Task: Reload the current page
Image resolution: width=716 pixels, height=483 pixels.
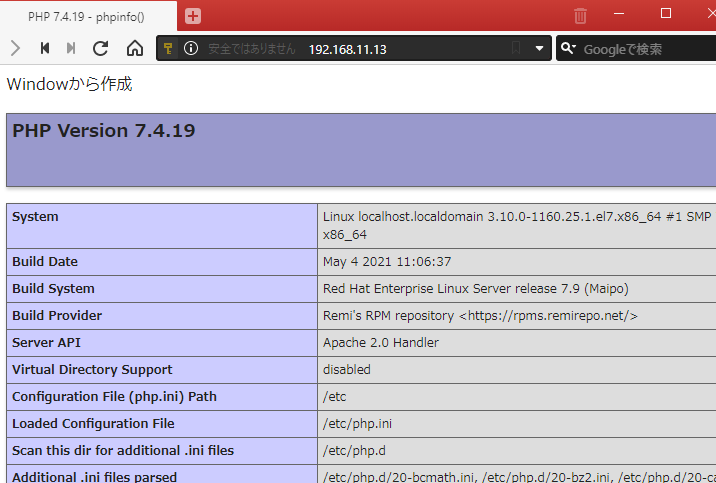Action: (x=100, y=48)
